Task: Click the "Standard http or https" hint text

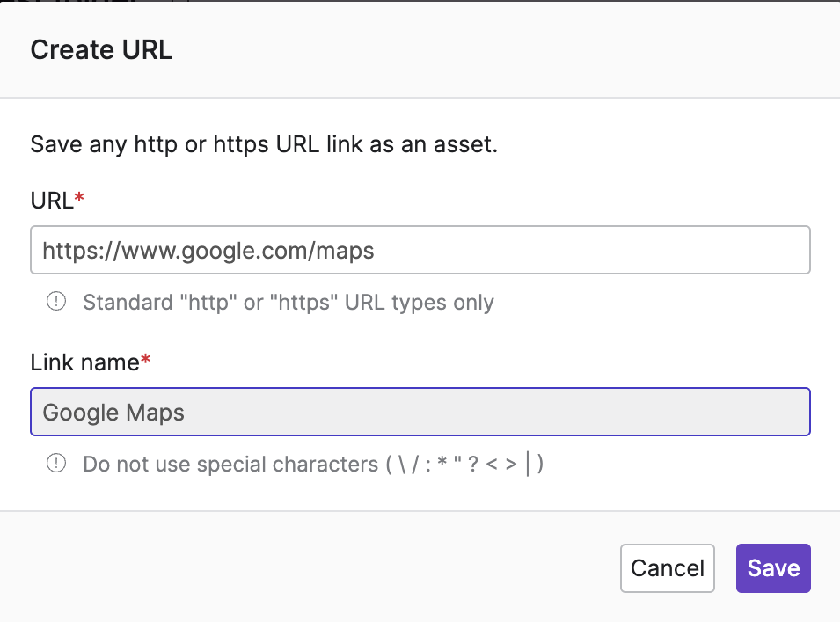Action: pyautogui.click(x=288, y=303)
